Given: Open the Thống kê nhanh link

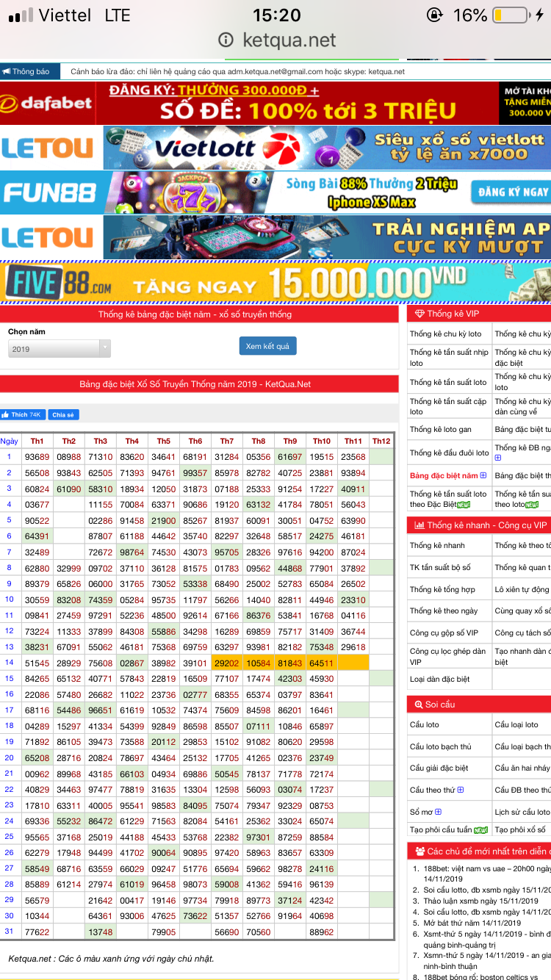Looking at the screenshot, I should pyautogui.click(x=437, y=546).
